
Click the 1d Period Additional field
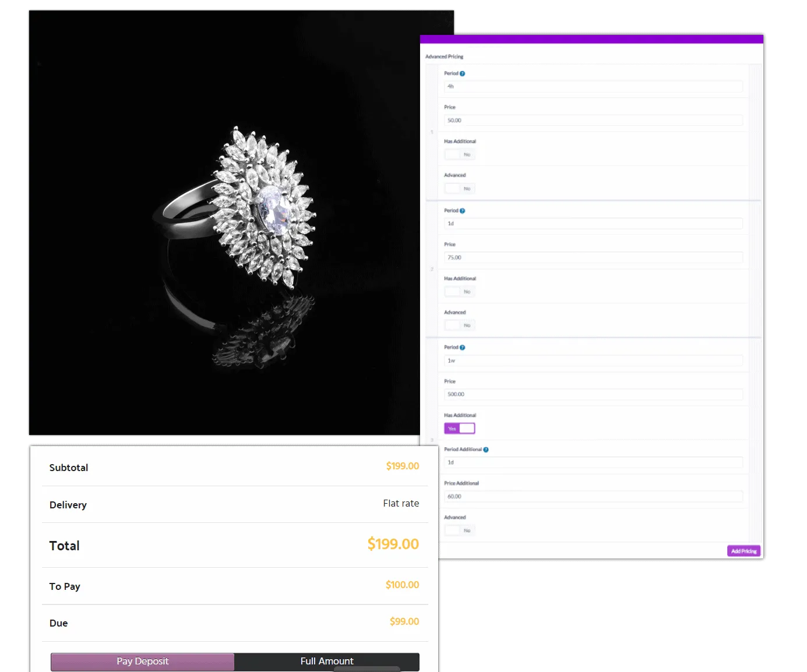coord(593,462)
